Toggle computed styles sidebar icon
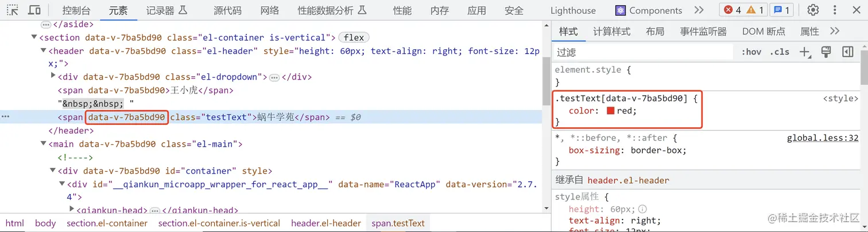This screenshot has height=232, width=868. pos(847,52)
